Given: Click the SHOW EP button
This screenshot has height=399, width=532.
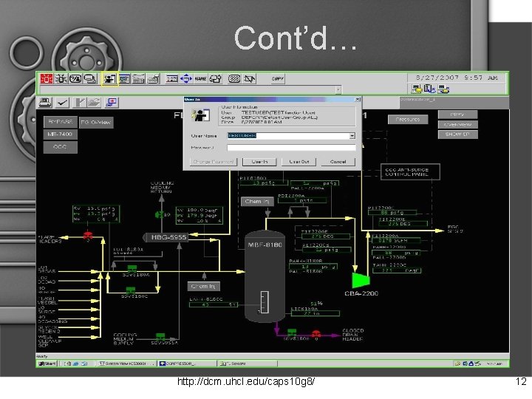Looking at the screenshot, I should (457, 134).
